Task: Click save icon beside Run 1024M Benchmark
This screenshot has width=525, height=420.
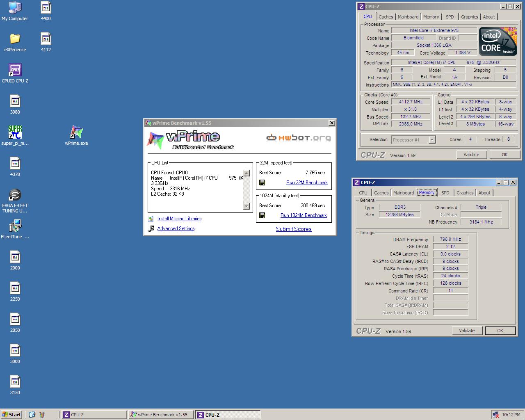Action: pyautogui.click(x=262, y=215)
